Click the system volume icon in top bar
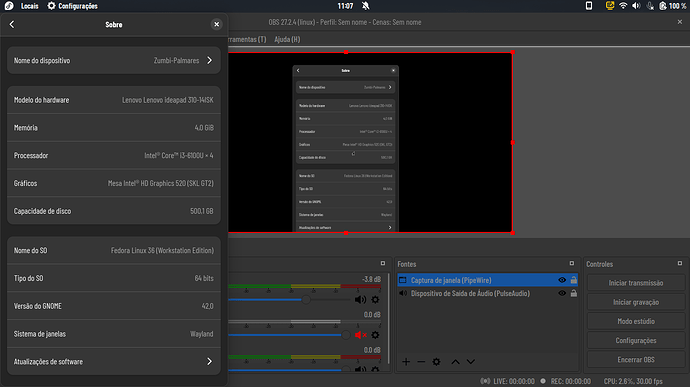This screenshot has width=690, height=387. tap(636, 6)
